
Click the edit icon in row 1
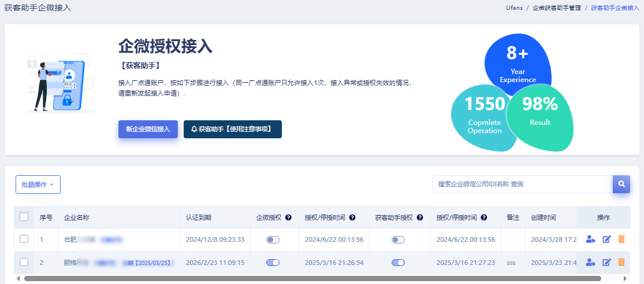(606, 239)
